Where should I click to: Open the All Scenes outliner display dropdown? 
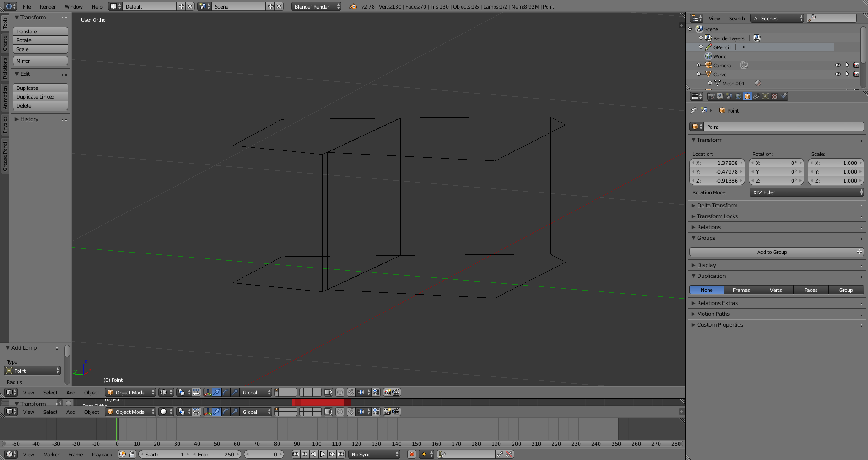777,18
